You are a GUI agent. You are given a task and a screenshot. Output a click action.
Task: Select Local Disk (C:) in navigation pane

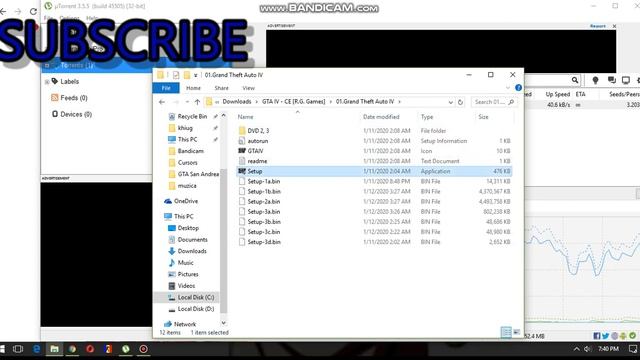196,298
